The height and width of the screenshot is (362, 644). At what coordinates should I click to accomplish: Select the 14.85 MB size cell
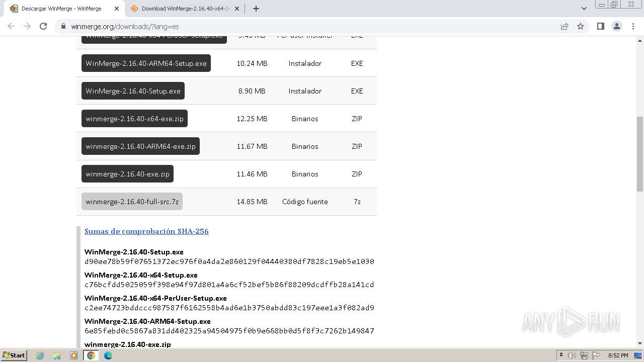pos(252,202)
